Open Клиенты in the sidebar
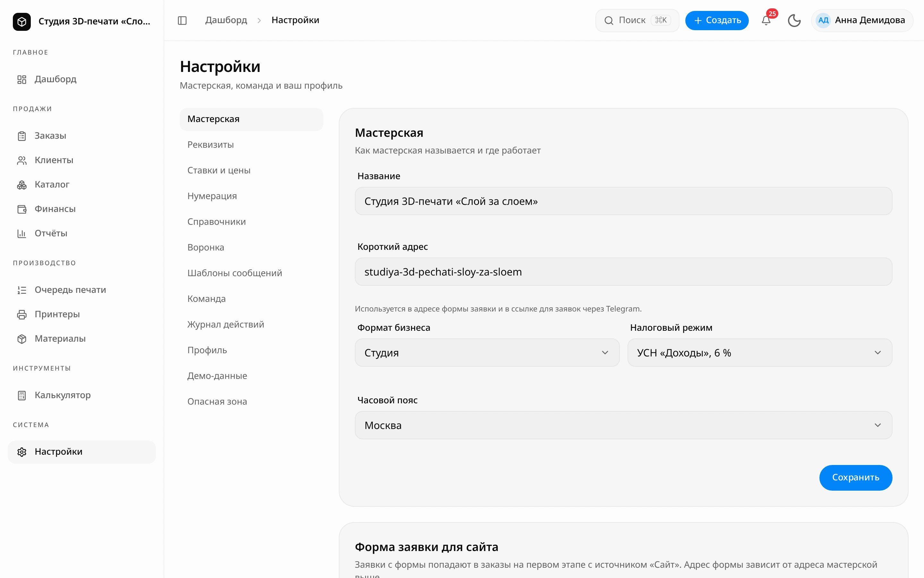The width and height of the screenshot is (924, 578). tap(82, 160)
